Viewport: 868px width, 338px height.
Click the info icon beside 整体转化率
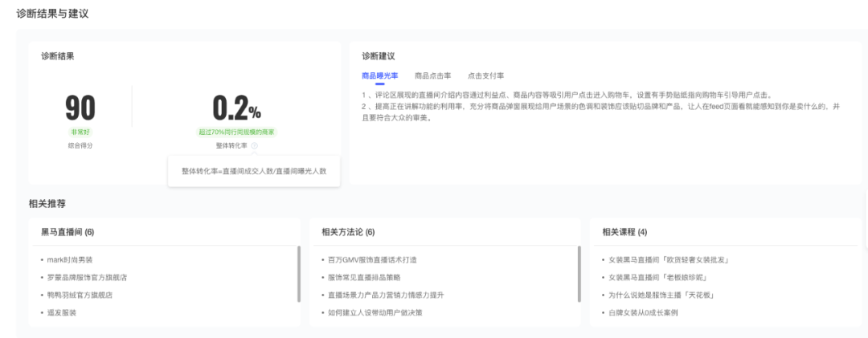pos(254,145)
